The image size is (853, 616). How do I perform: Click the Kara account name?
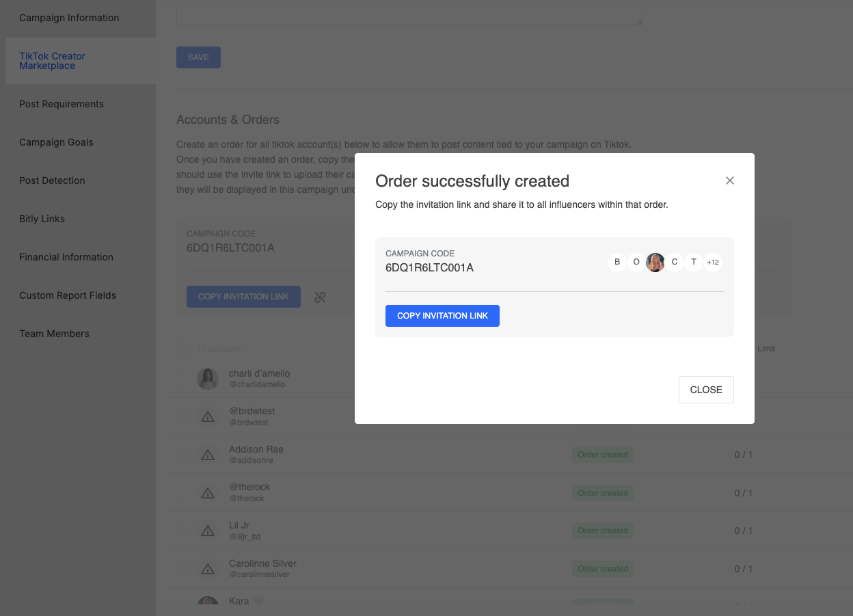[239, 601]
